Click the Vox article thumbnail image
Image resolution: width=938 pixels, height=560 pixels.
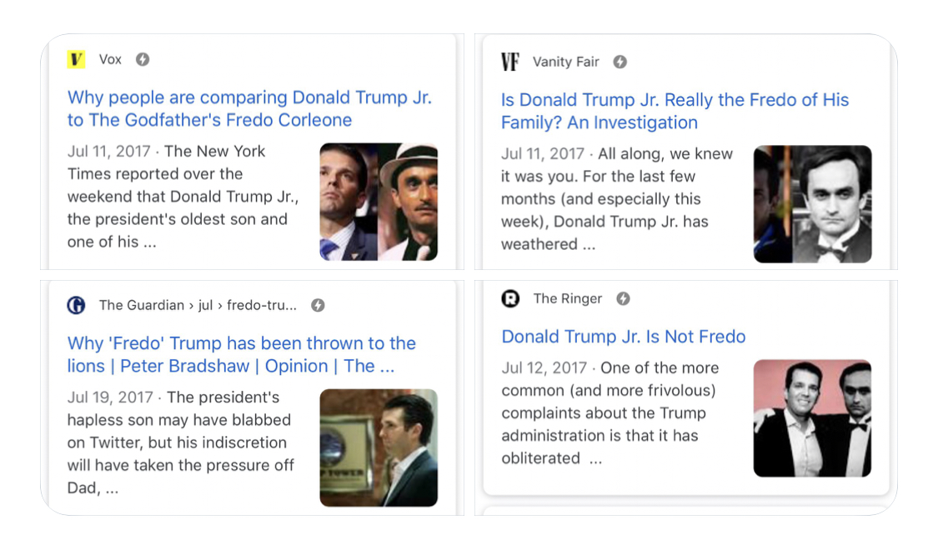(379, 202)
